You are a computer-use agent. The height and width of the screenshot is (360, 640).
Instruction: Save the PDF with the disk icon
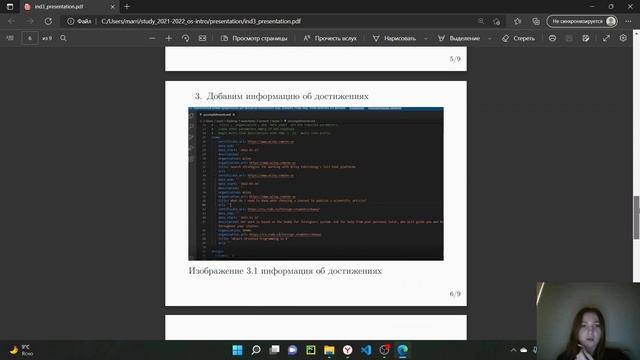569,38
